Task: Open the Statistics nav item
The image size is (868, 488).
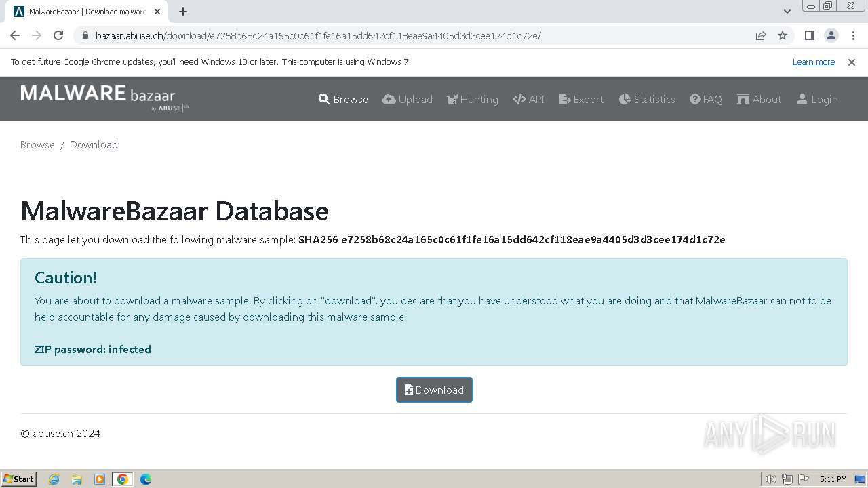Action: click(x=647, y=99)
